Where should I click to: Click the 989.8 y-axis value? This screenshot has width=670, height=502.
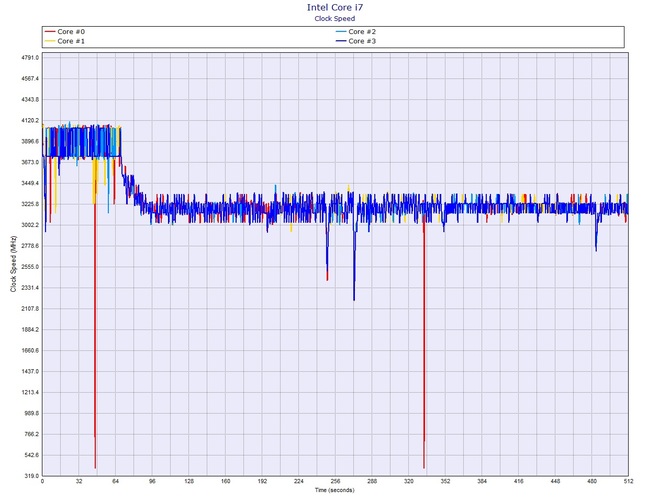point(32,414)
